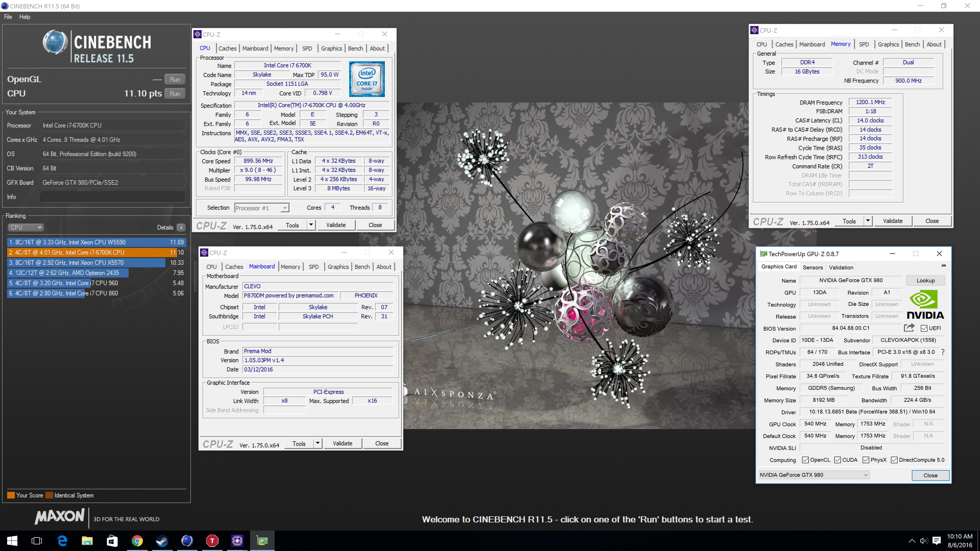Viewport: 980px width, 551px height.
Task: Switch to GPU-Z taskbar icon
Action: (262, 541)
